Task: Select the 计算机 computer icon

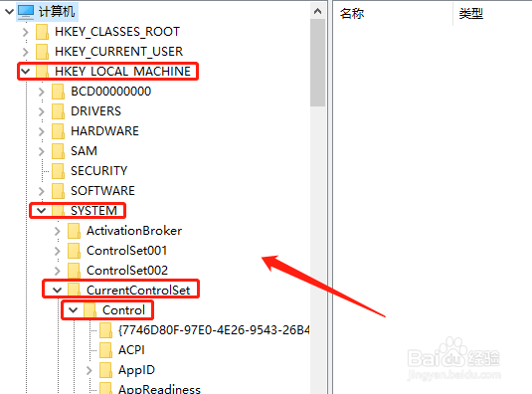Action: click(x=26, y=12)
